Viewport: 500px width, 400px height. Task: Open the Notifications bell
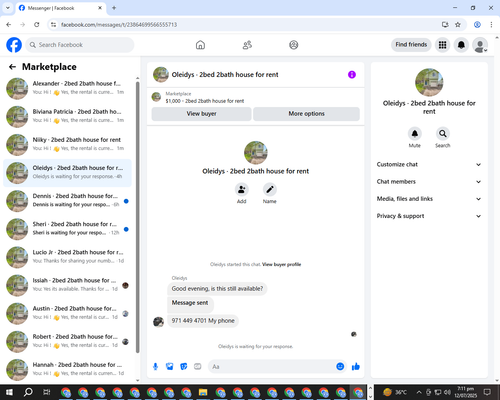click(461, 45)
